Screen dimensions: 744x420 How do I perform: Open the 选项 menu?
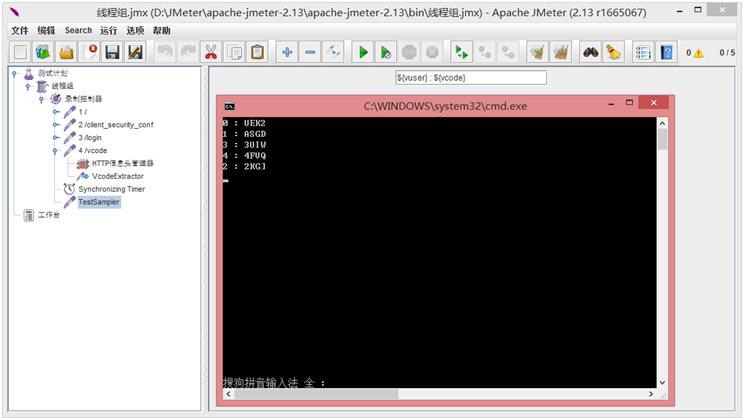click(x=135, y=30)
